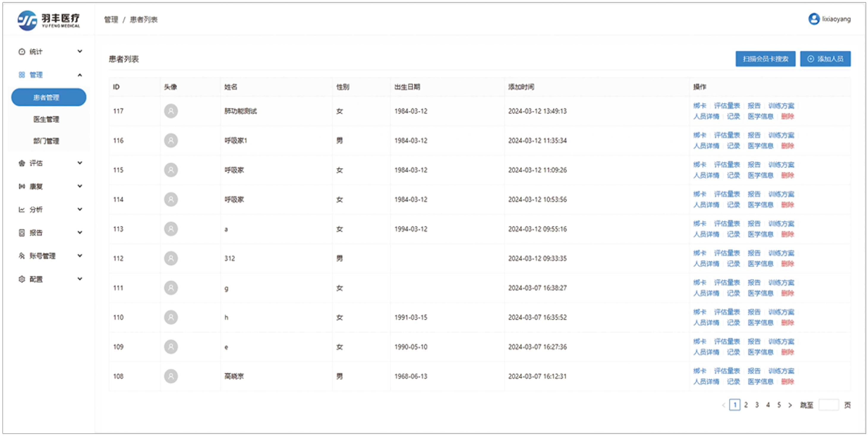
Task: Click the 统计 dashboard icon in sidebar
Action: click(22, 51)
